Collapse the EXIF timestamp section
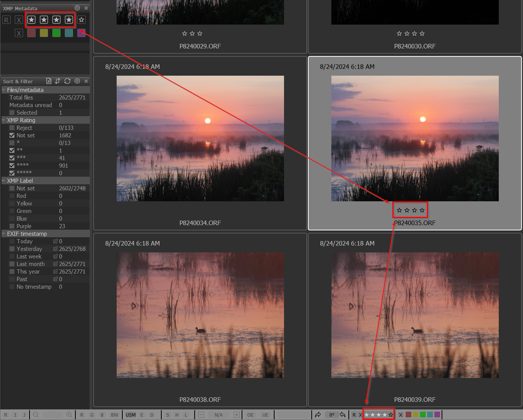The width and height of the screenshot is (523, 420). pyautogui.click(x=4, y=234)
